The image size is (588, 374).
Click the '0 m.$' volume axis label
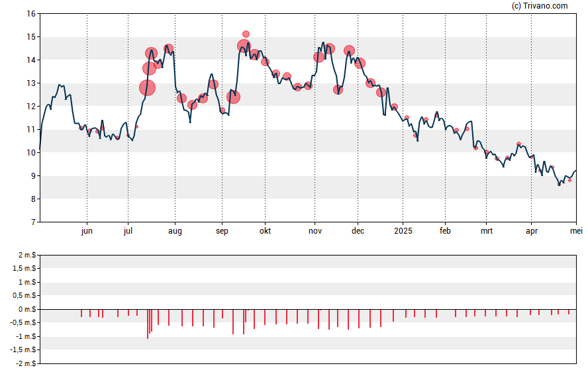coord(27,309)
